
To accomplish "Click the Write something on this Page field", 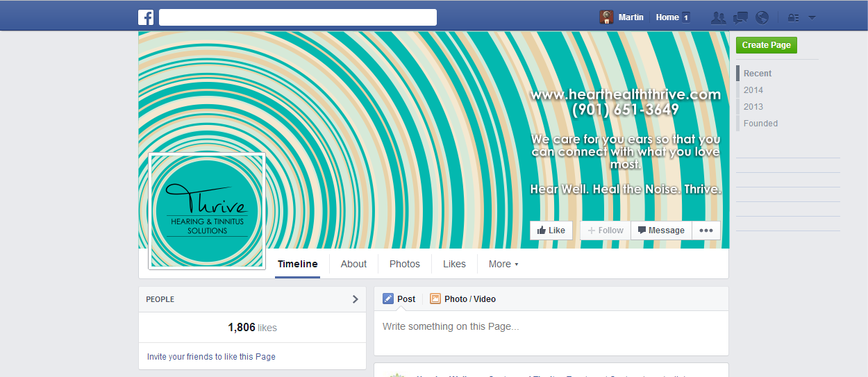I will [x=551, y=333].
